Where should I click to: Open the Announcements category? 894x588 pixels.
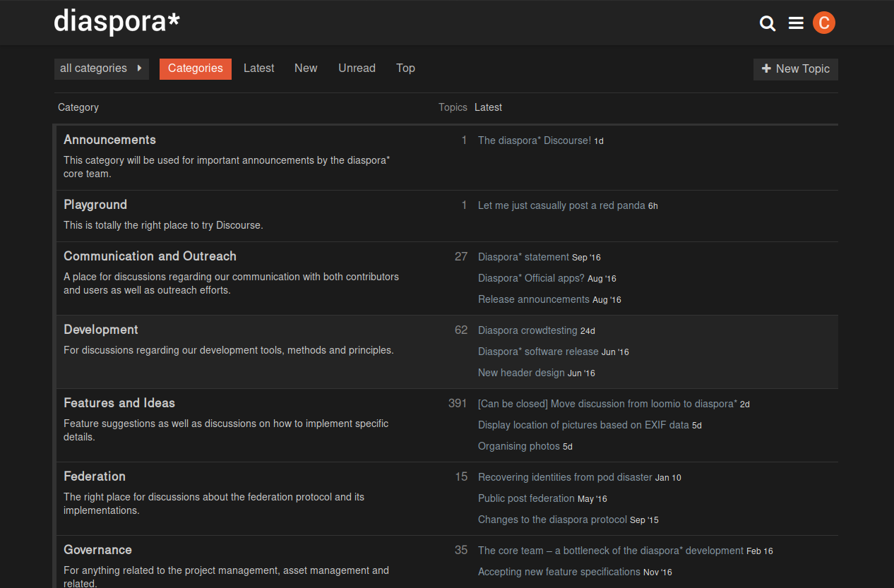[109, 140]
